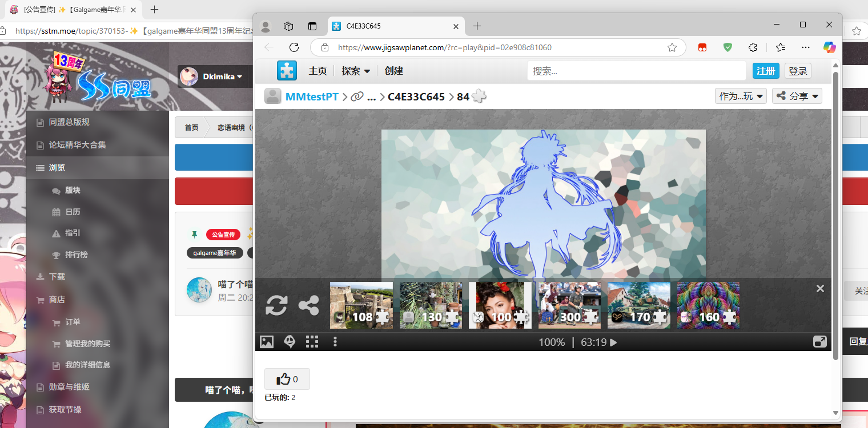Open 商店 in background forum sidebar
868x428 pixels.
[57, 300]
